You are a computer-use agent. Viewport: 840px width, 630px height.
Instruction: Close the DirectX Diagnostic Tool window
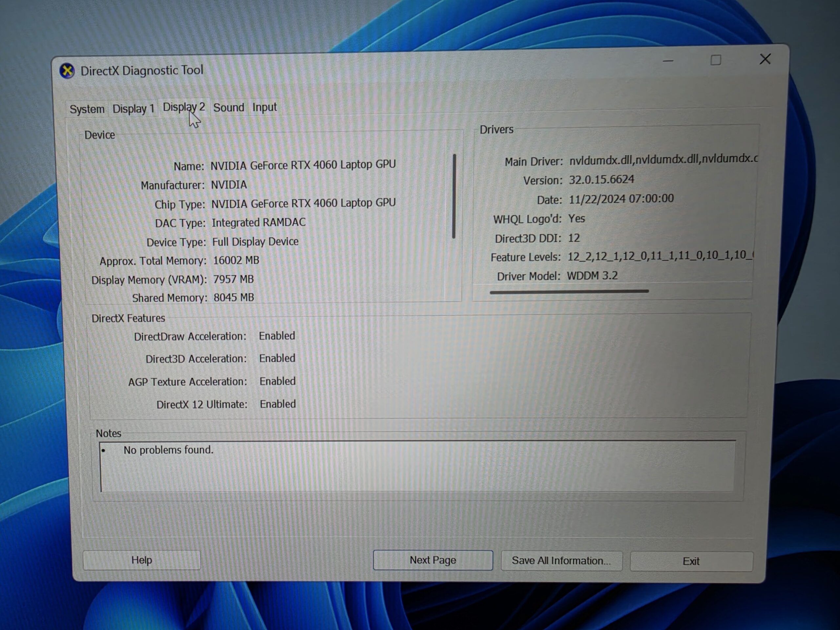coord(765,59)
